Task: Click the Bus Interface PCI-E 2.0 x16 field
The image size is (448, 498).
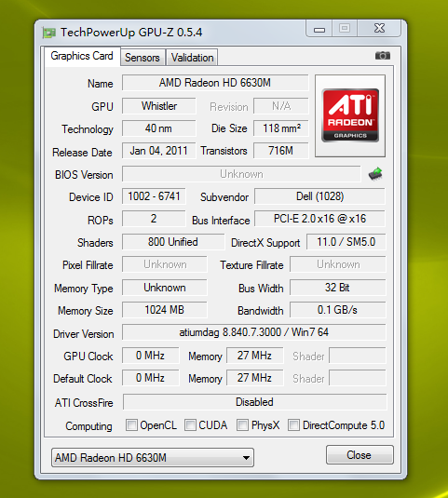Action: [x=320, y=219]
